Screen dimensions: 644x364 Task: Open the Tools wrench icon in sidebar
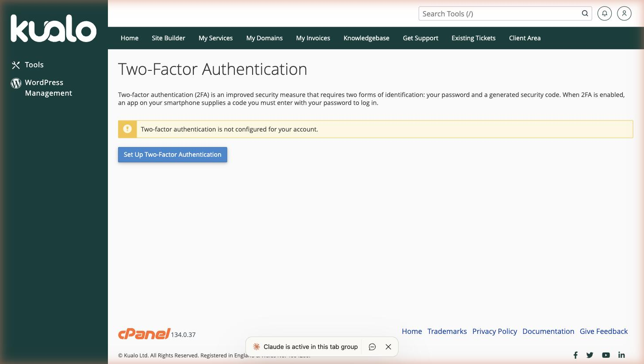click(x=16, y=65)
